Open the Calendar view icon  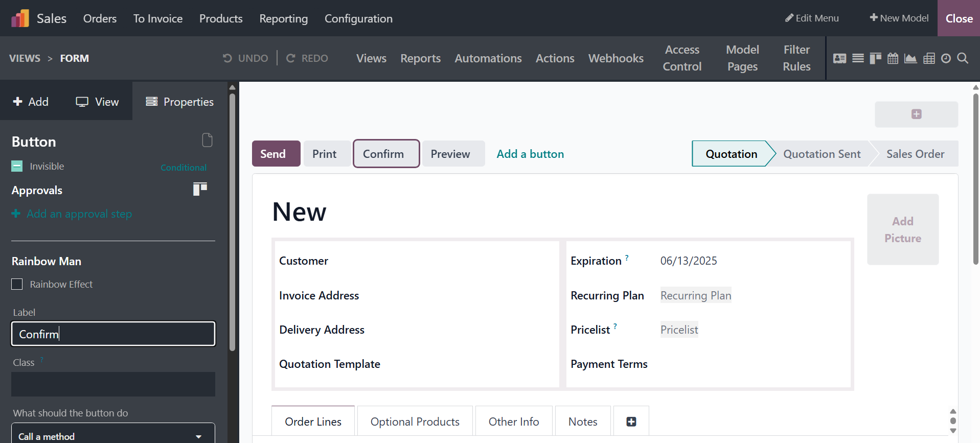tap(893, 58)
